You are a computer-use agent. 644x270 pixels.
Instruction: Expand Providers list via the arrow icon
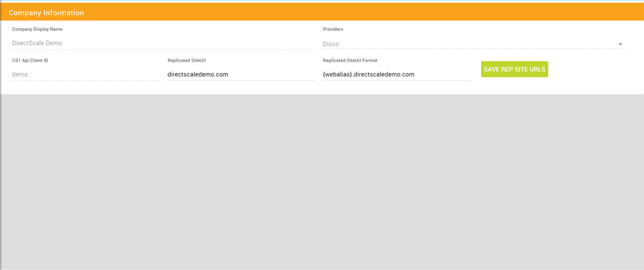(x=620, y=44)
